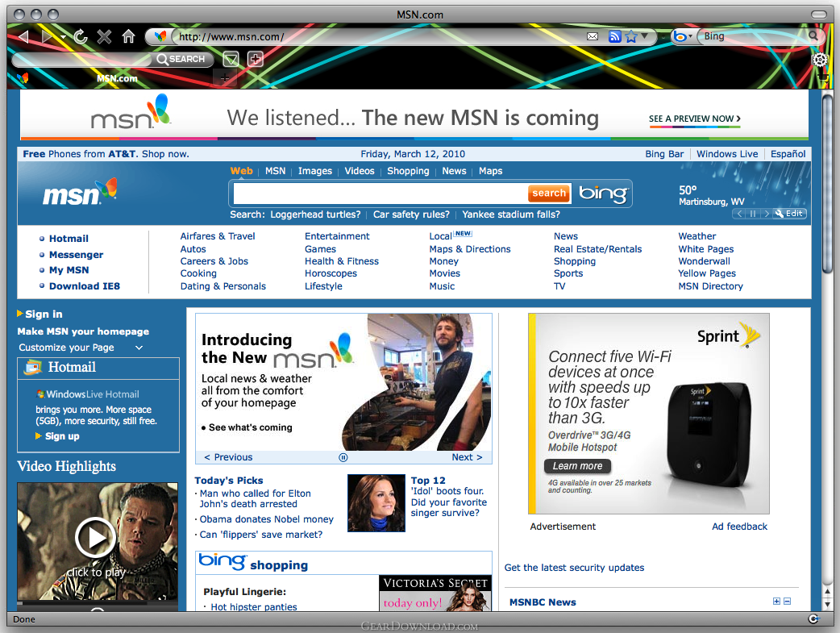Show previous weather slide arrow
This screenshot has width=840, height=633.
[x=739, y=214]
